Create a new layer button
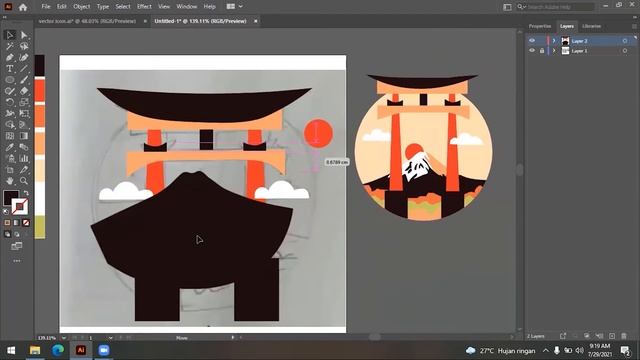Screen dimensions: 640x360 [612, 336]
